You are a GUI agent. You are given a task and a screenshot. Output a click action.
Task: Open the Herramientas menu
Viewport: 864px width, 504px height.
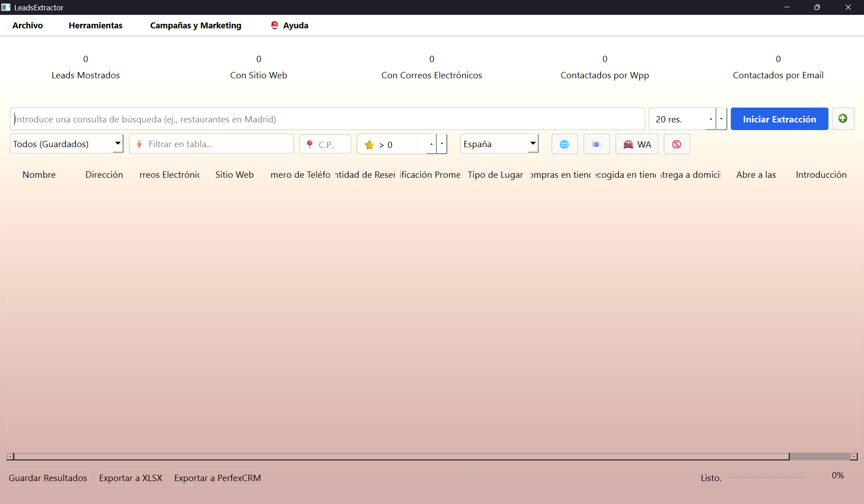[95, 26]
